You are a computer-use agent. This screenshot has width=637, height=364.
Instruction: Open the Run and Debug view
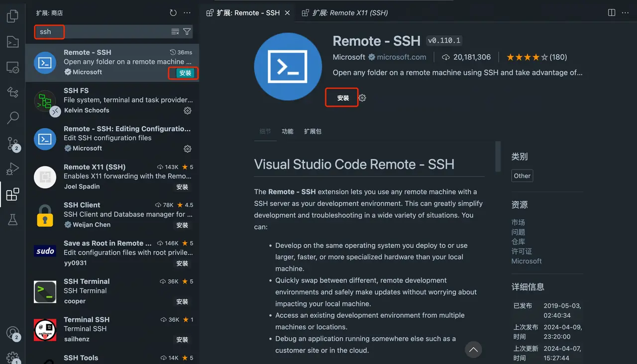point(12,169)
